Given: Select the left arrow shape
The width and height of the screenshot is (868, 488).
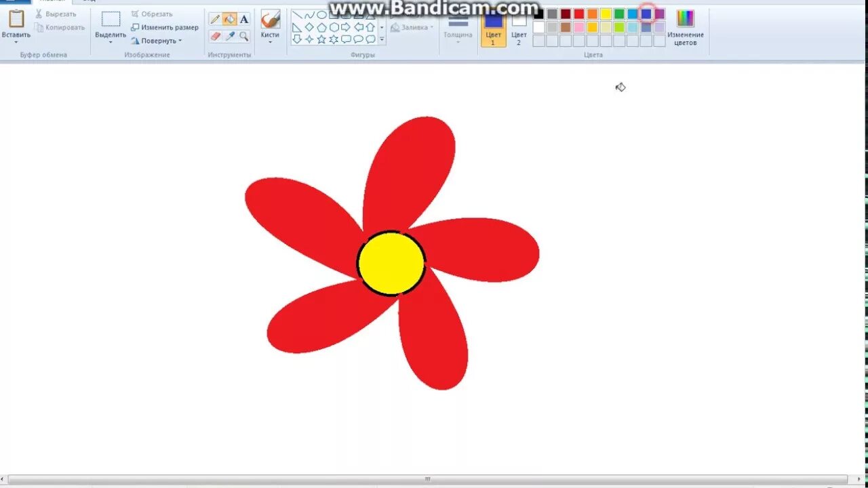Looking at the screenshot, I should [359, 27].
